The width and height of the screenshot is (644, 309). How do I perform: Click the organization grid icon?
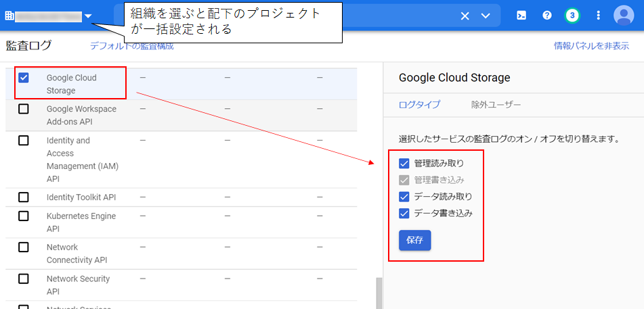click(x=9, y=16)
